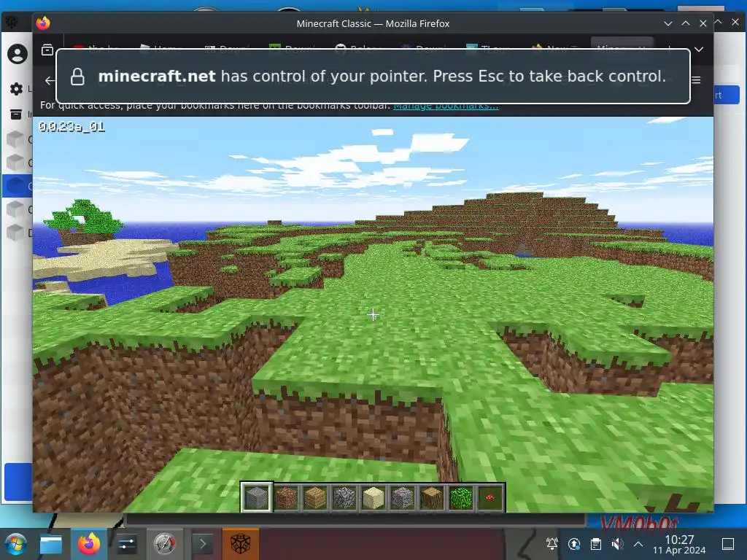Click the show desktop button on taskbar

[x=728, y=544]
